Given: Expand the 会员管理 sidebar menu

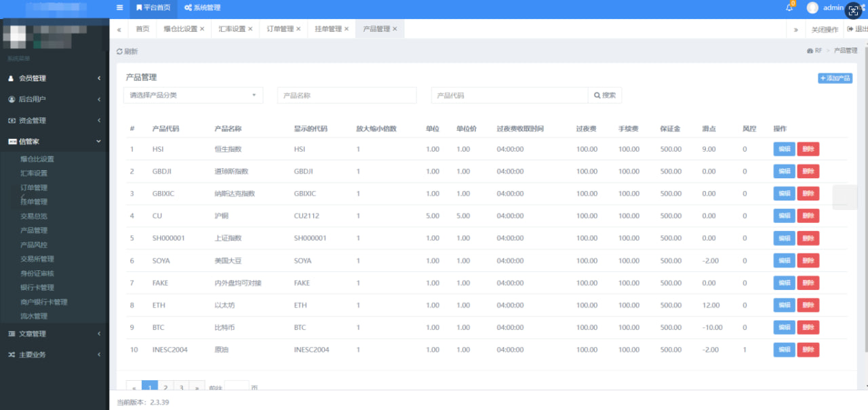Looking at the screenshot, I should [x=54, y=79].
